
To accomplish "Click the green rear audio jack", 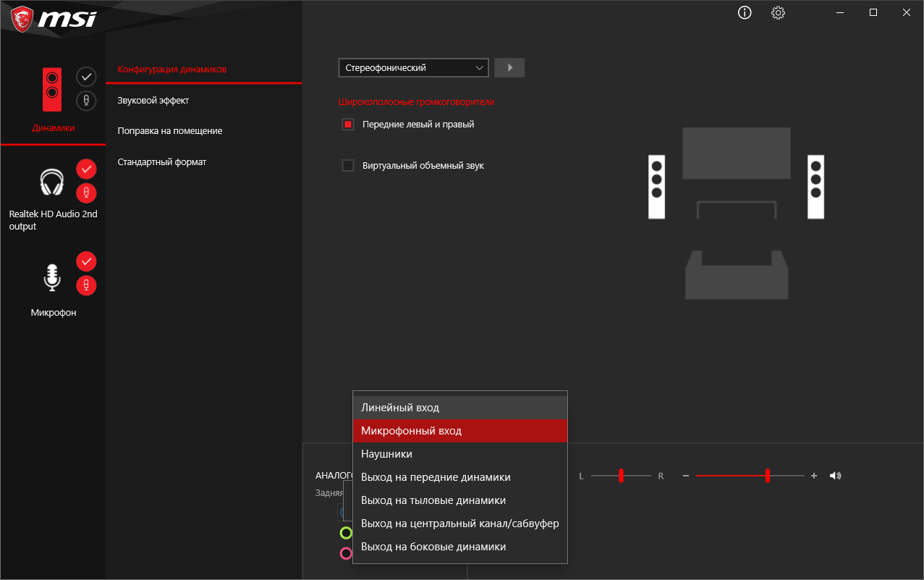I will [346, 533].
